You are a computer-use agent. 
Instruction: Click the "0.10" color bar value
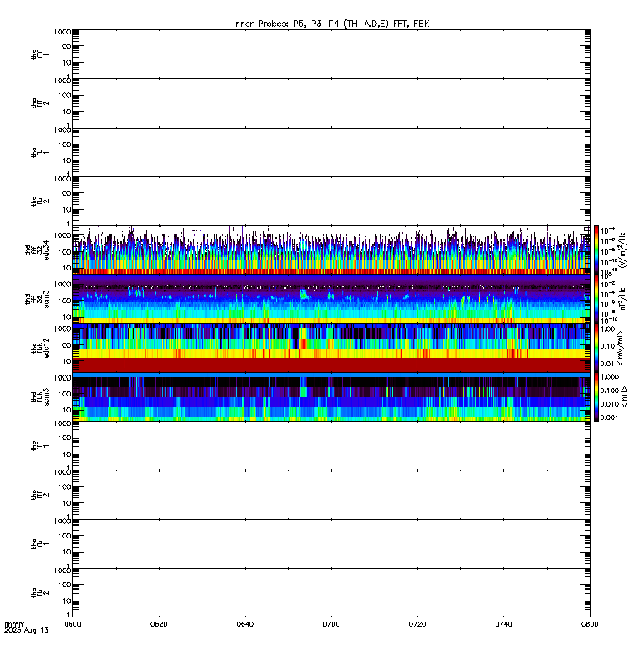click(607, 346)
